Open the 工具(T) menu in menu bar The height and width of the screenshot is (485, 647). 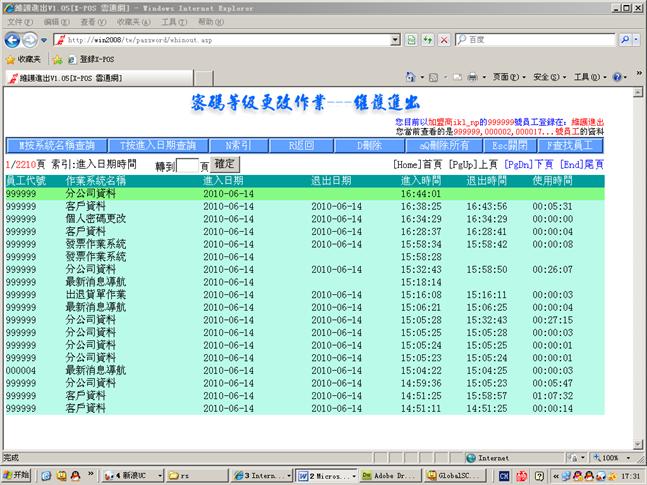[173, 21]
